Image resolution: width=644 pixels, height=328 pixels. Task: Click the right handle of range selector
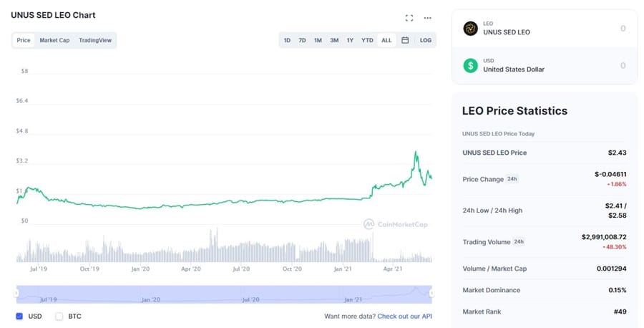[x=431, y=293]
